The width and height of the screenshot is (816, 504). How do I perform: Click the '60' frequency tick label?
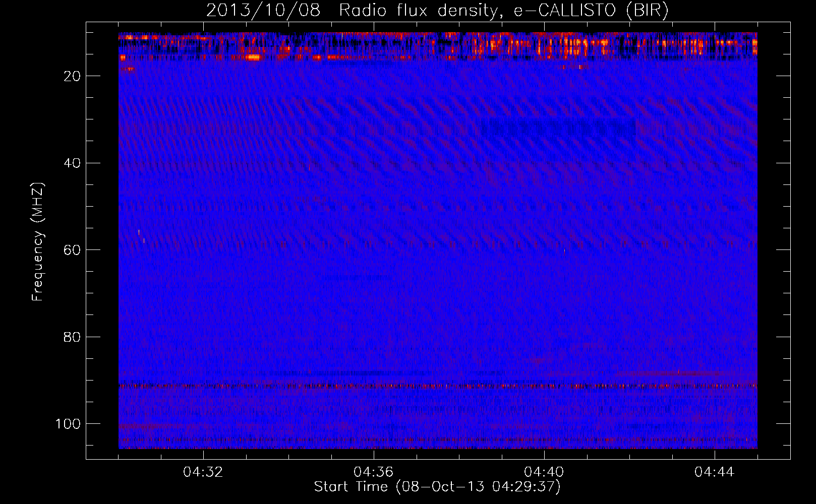click(72, 250)
